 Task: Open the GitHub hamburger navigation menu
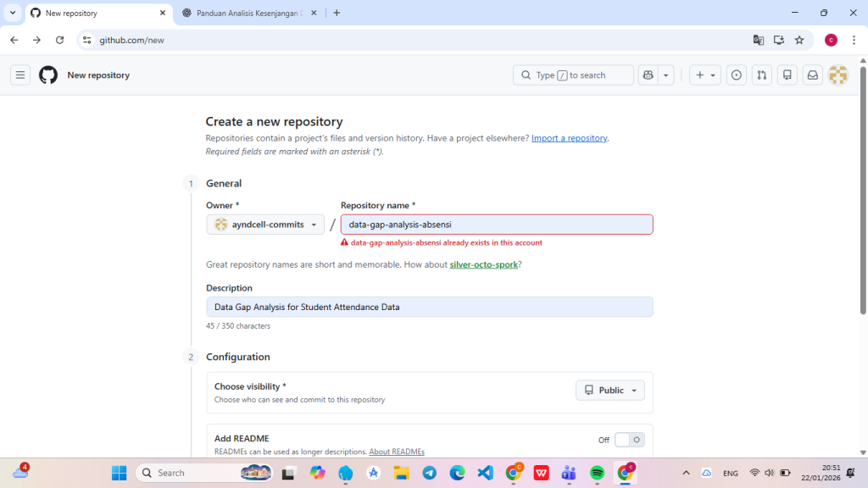[20, 75]
